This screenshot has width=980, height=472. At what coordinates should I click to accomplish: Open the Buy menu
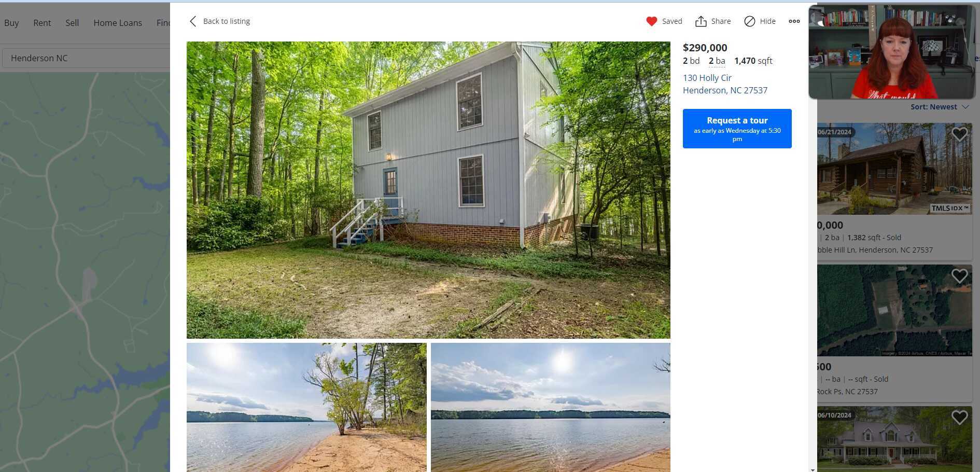11,23
